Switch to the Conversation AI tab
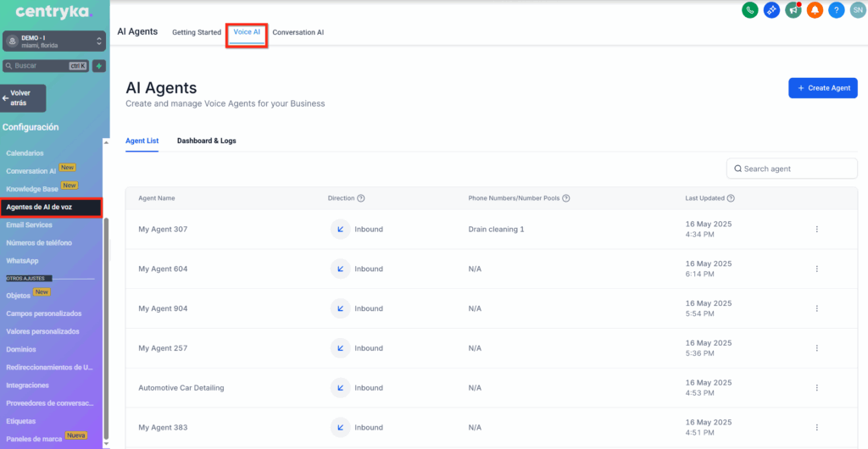Screen dimensions: 868x449 298,32
